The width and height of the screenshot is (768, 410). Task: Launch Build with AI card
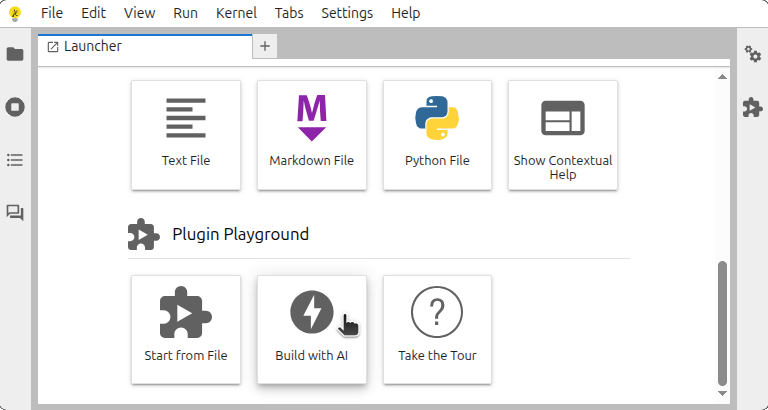click(x=312, y=330)
